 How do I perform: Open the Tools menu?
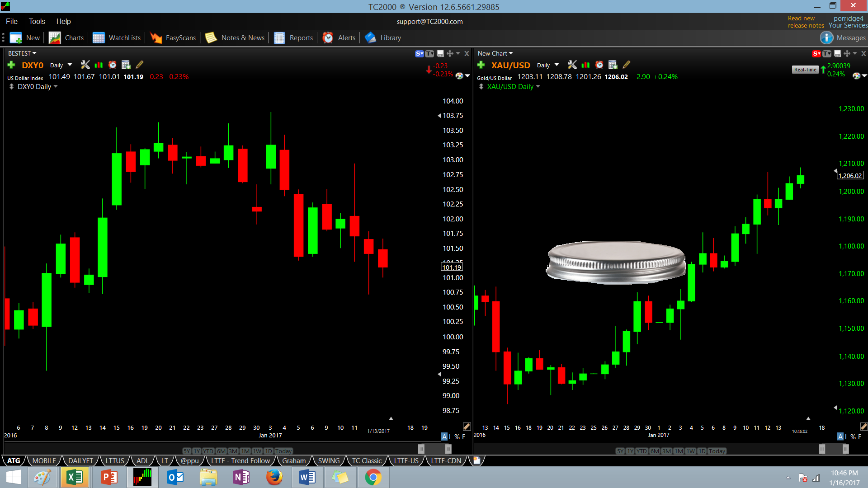(37, 21)
